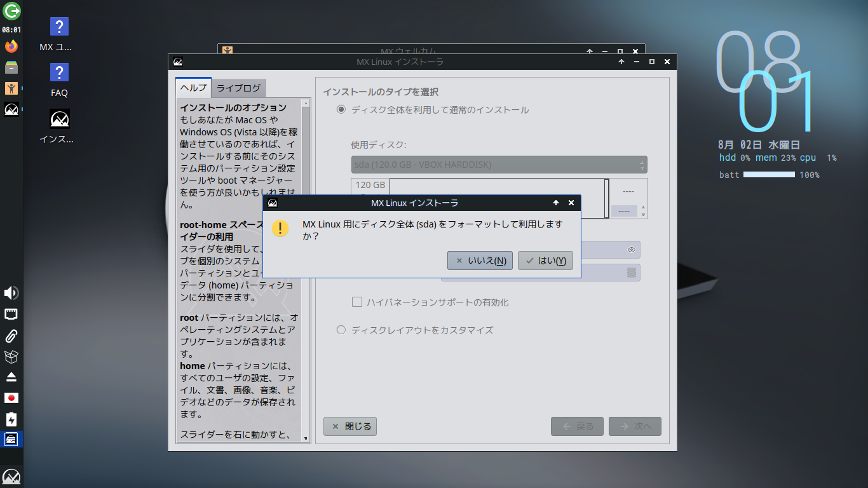Enable ハイバネーションサポートの有効化 checkbox
The height and width of the screenshot is (488, 868).
pos(357,302)
